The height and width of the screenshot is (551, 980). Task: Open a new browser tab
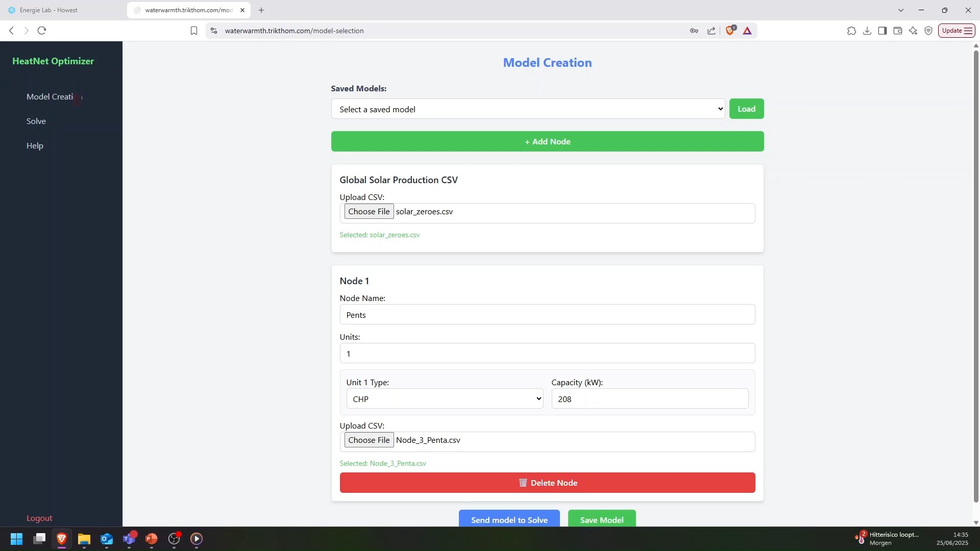261,10
